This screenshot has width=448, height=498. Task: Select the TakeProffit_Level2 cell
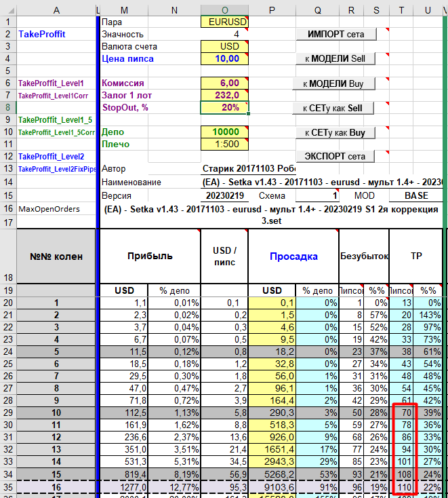coord(56,156)
